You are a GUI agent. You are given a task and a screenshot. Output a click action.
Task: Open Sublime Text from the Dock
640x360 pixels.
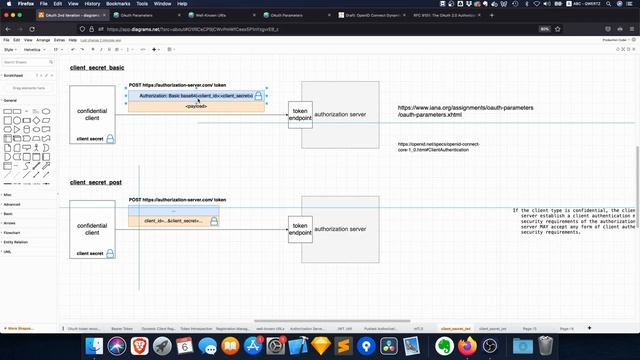pyautogui.click(x=344, y=346)
